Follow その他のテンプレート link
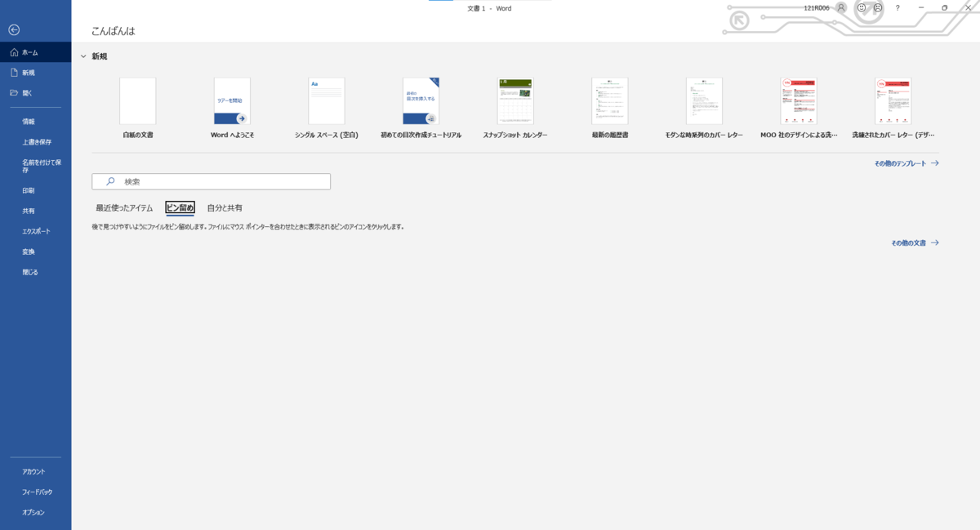 (906, 163)
